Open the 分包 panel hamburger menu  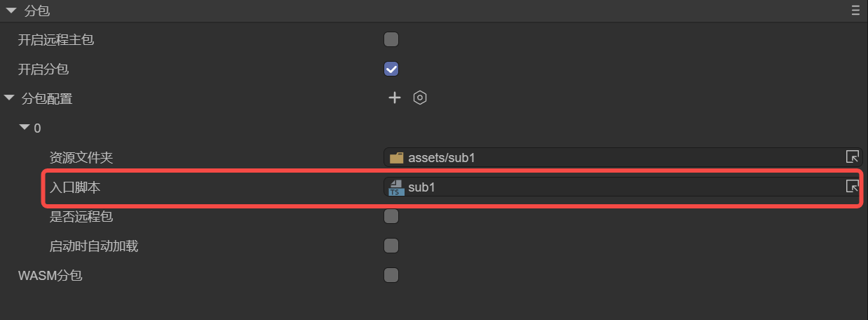pos(855,10)
